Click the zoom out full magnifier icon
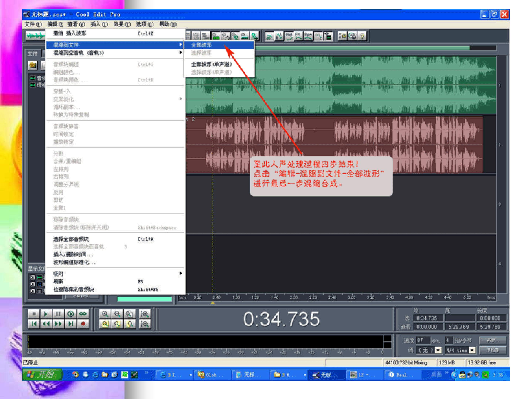 (x=129, y=314)
